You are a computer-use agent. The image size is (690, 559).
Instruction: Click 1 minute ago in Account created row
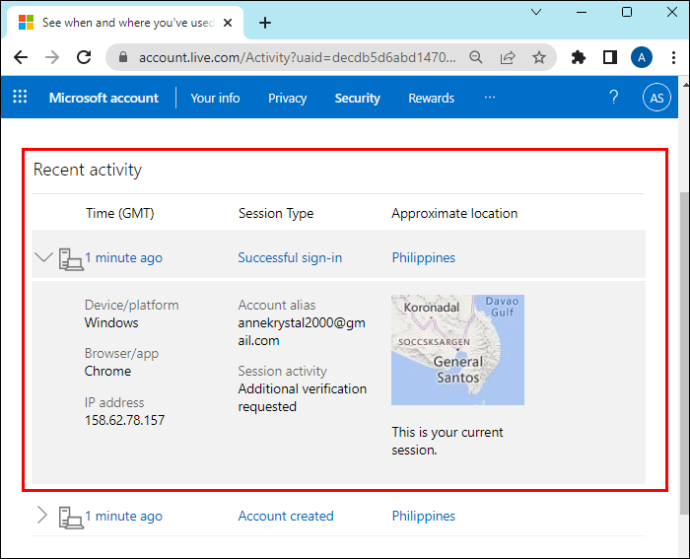[124, 516]
